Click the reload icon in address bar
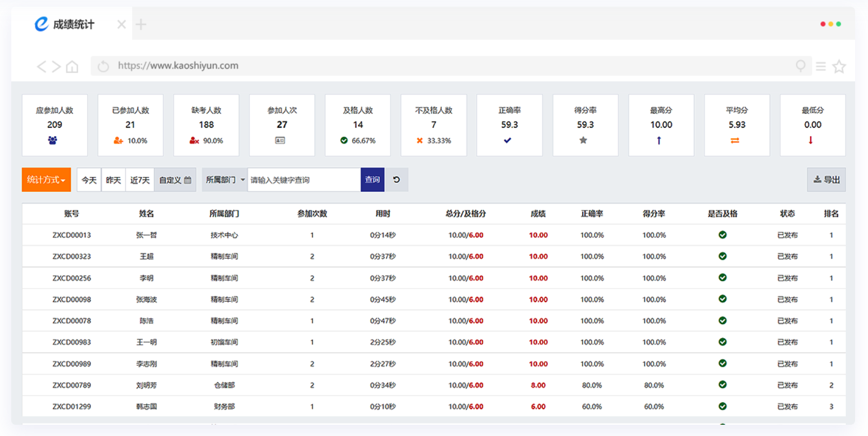868x436 pixels. click(103, 66)
